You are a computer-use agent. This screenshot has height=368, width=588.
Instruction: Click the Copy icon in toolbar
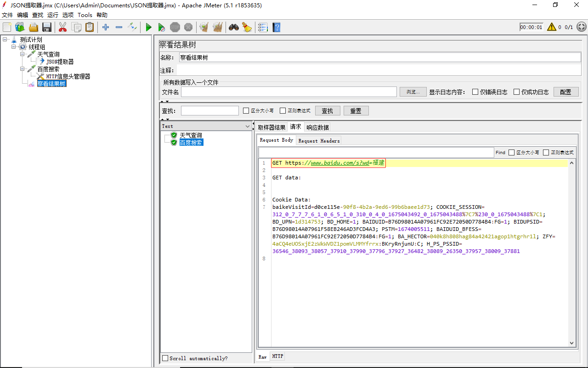[x=76, y=27]
